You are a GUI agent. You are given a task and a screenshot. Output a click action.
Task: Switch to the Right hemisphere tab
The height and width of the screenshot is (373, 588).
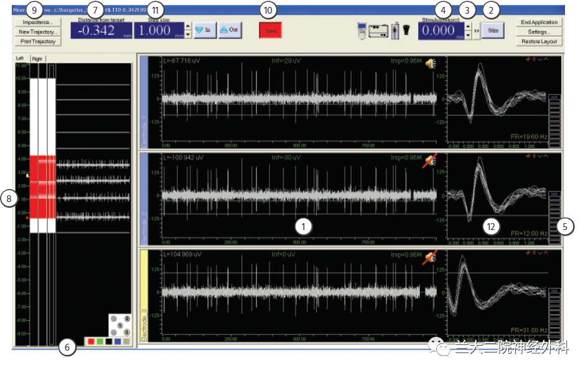(x=37, y=59)
